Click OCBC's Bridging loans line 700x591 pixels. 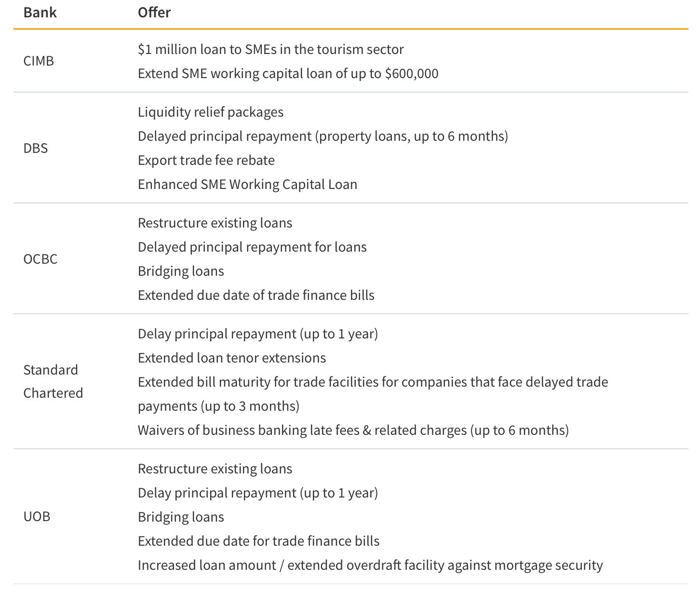[x=181, y=271]
